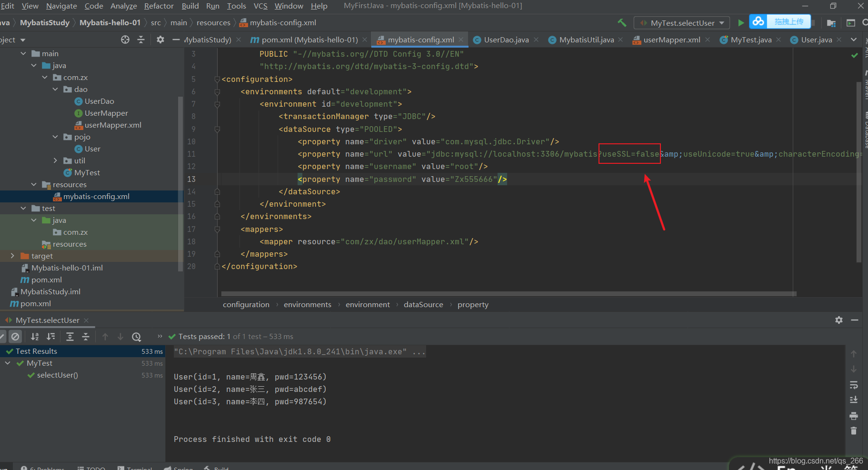Hide the test run panel
Viewport: 868px width, 470px height.
(855, 320)
